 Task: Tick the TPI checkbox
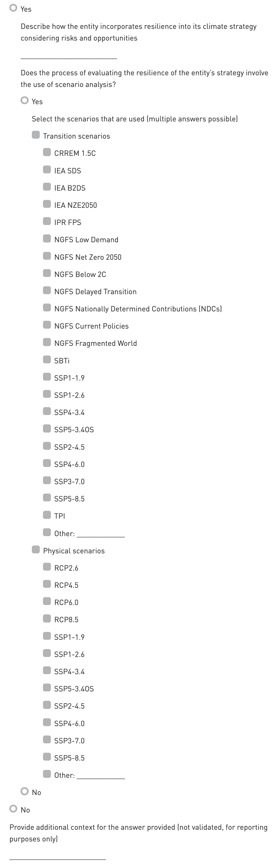click(x=47, y=515)
